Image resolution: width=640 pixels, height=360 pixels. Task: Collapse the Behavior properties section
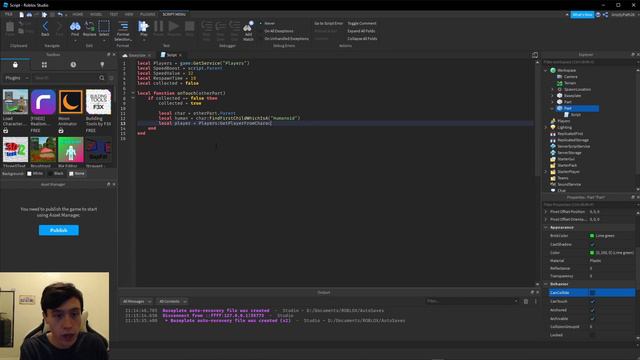546,284
